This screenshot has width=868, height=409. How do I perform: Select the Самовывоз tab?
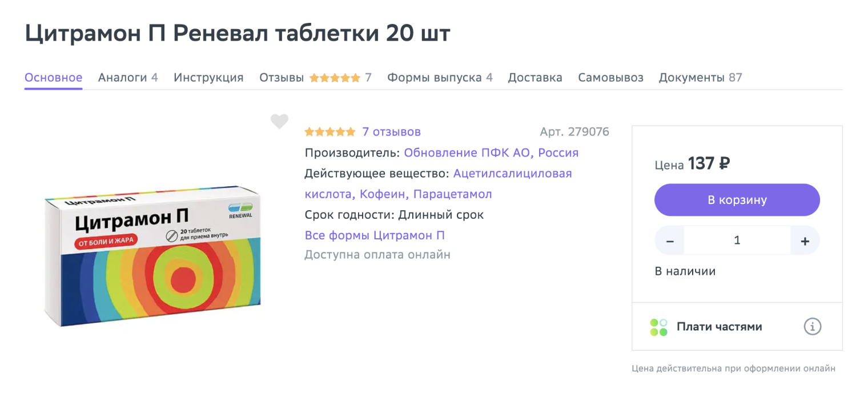click(x=610, y=78)
